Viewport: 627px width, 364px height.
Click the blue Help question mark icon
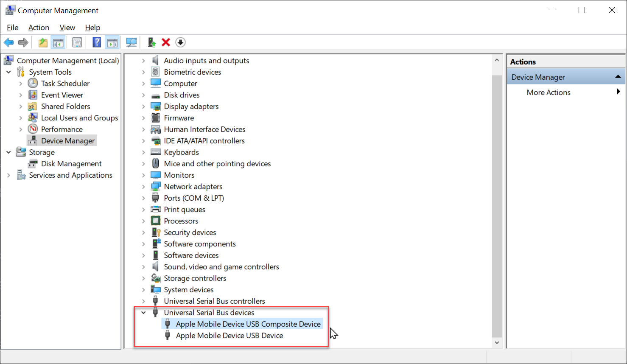click(97, 42)
